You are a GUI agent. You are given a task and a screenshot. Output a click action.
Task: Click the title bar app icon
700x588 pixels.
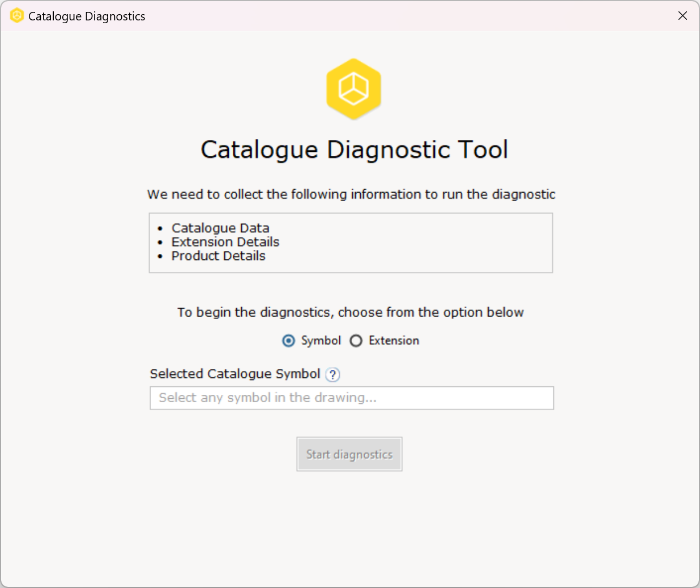17,16
